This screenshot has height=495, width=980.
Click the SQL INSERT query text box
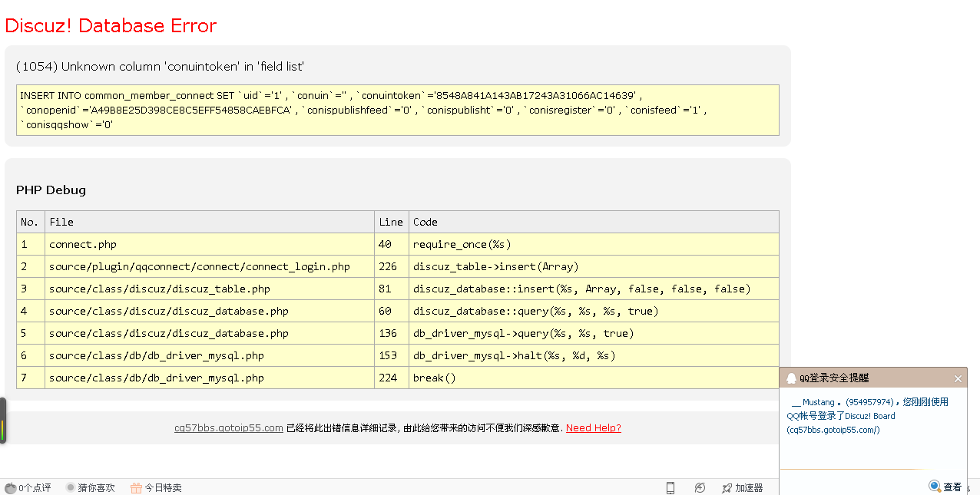click(x=398, y=110)
